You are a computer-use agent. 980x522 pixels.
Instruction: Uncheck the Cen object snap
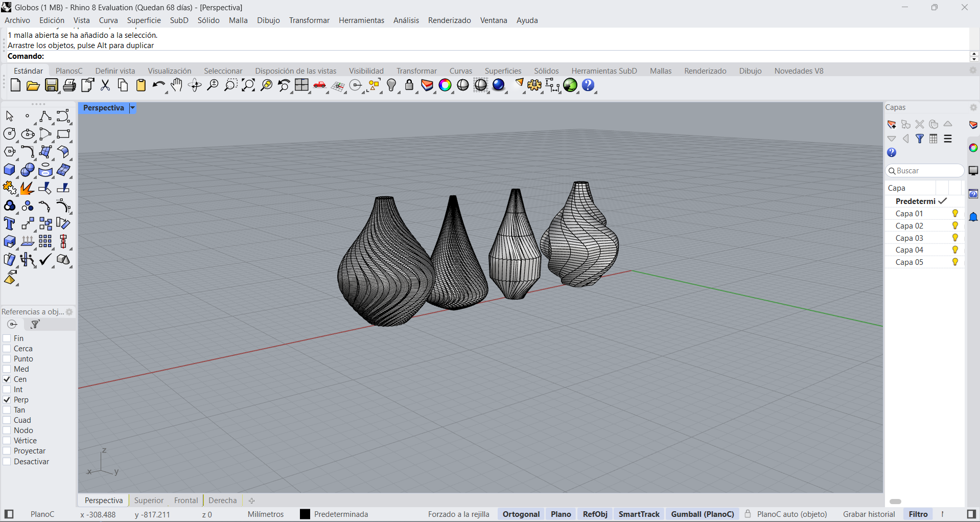coord(7,379)
